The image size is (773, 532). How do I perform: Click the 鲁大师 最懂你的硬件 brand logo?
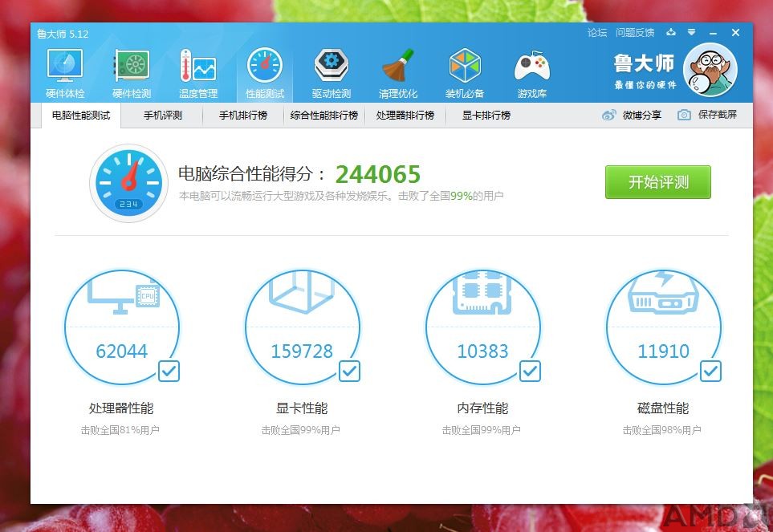coord(645,71)
